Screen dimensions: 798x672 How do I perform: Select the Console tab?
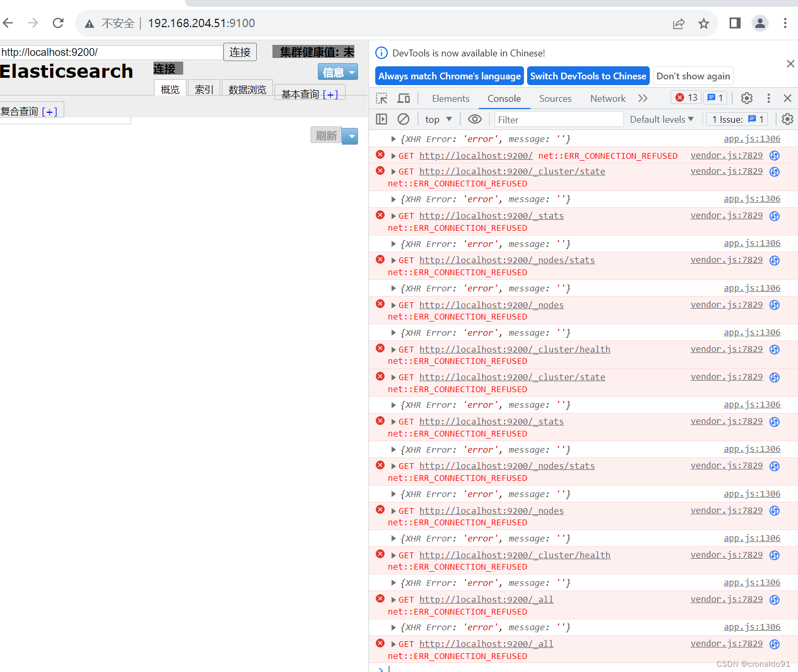click(504, 98)
